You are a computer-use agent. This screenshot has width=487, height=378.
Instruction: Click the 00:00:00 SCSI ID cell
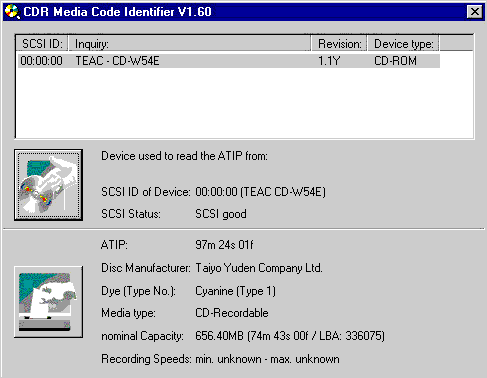click(x=41, y=61)
